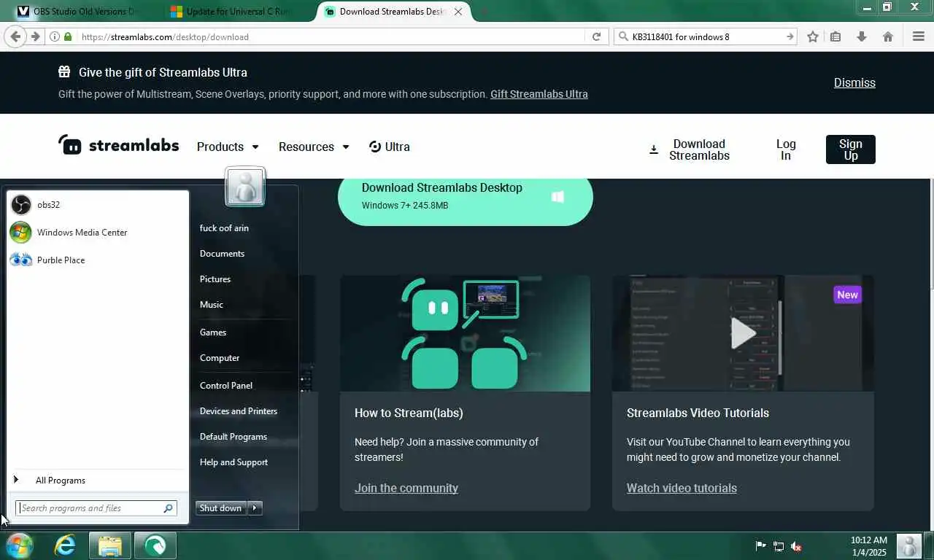Click Watch video tutorials link
Image resolution: width=934 pixels, height=560 pixels.
682,488
